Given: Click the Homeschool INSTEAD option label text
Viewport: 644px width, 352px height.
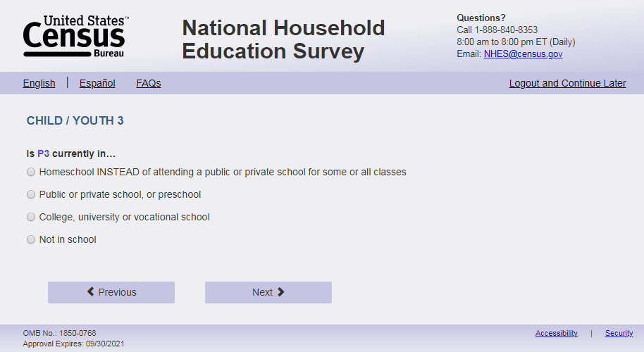Looking at the screenshot, I should pos(223,172).
